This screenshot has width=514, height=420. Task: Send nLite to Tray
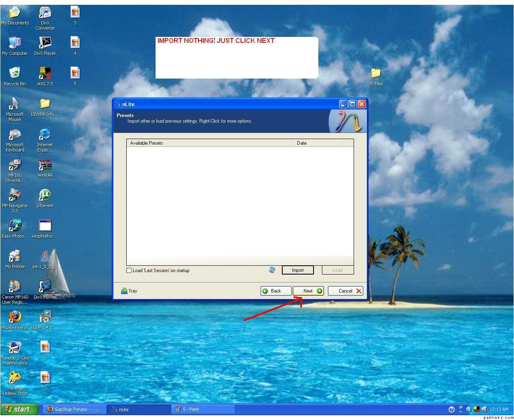[x=129, y=291]
